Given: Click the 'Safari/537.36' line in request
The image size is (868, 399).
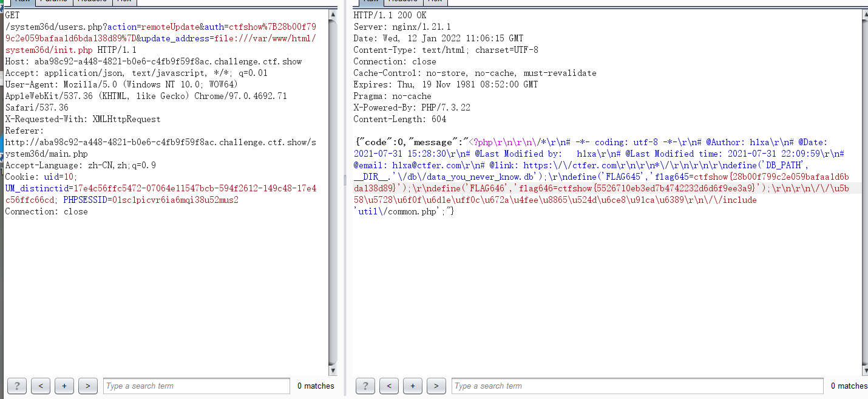Looking at the screenshot, I should (x=36, y=107).
